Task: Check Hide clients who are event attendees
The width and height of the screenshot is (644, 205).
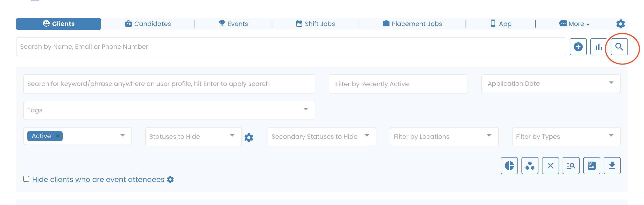Action: coord(27,179)
